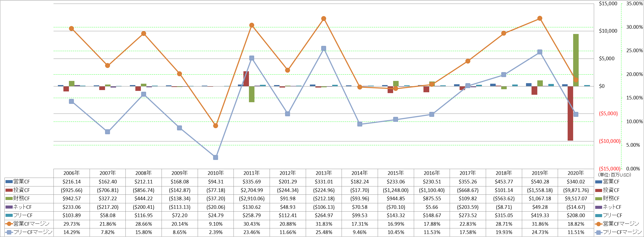The height and width of the screenshot is (237, 644).
Task: Select the 2011年 column header
Action: tap(252, 173)
